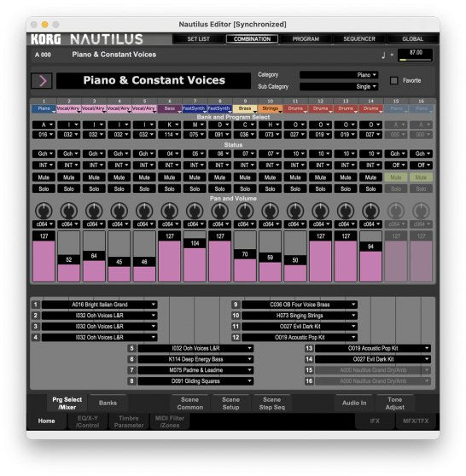Open the Scene Common page
This screenshot has width=466, height=476.
(x=189, y=403)
